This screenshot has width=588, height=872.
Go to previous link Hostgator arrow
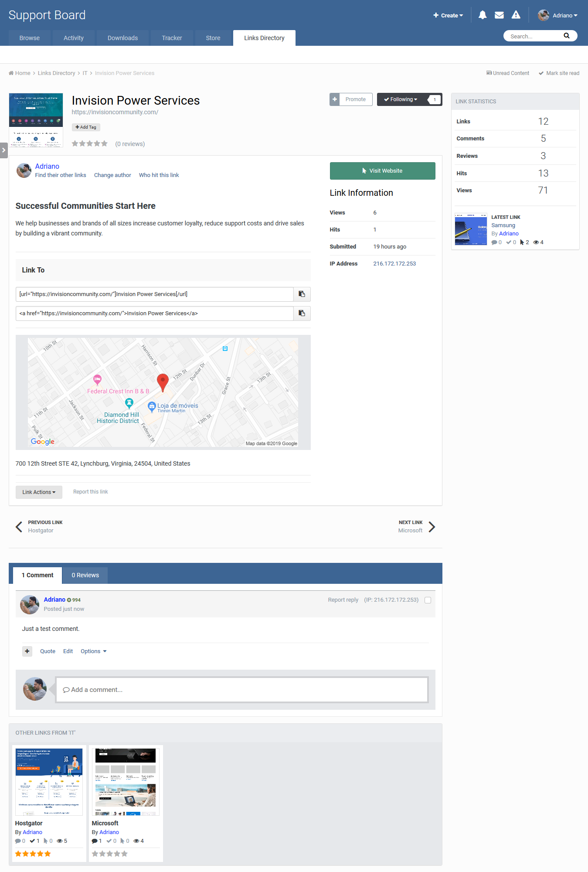[x=19, y=527]
